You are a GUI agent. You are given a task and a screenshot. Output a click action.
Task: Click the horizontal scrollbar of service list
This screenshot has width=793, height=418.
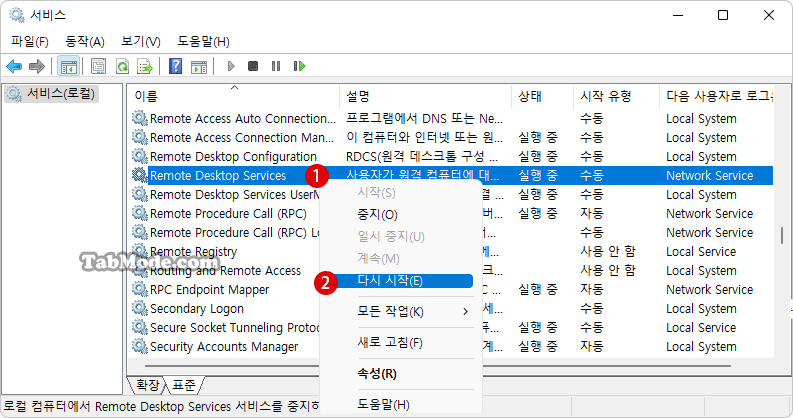[x=438, y=365]
